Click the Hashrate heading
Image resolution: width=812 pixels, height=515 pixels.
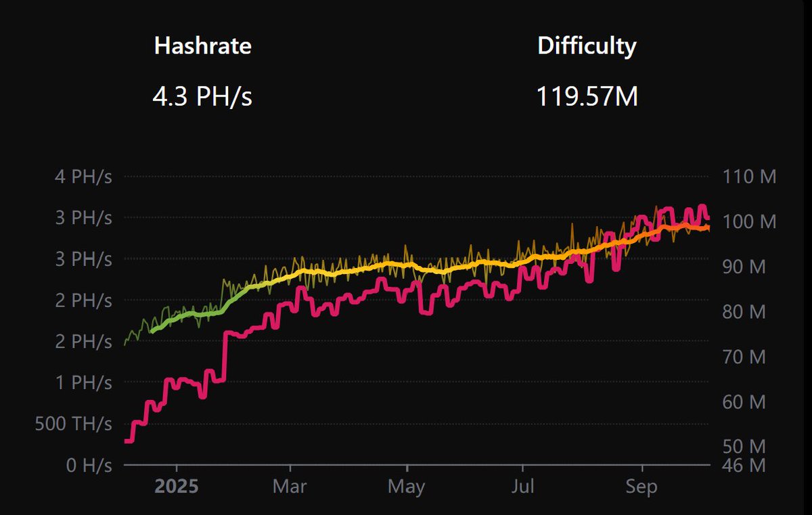203,46
